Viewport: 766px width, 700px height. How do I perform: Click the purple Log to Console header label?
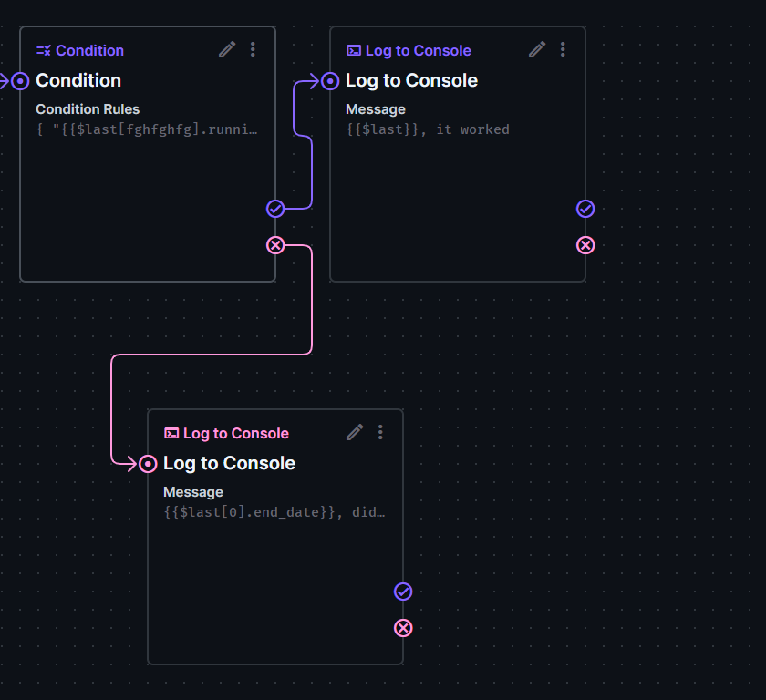click(419, 50)
